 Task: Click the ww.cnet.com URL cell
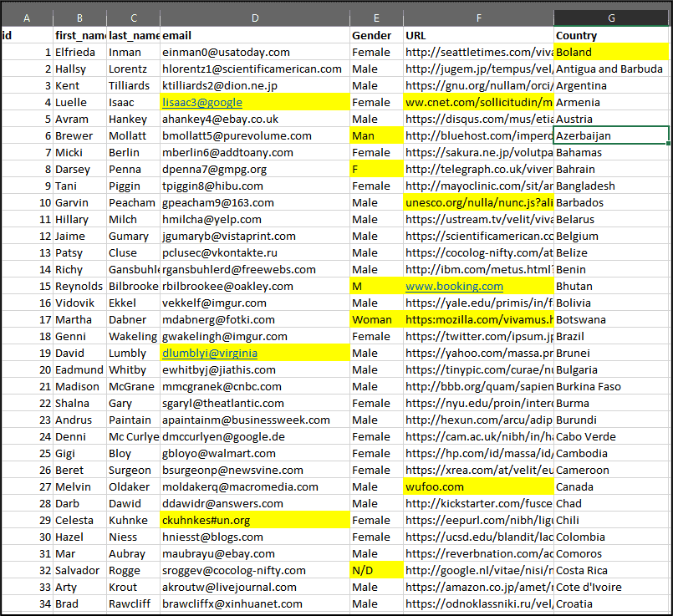click(x=478, y=103)
